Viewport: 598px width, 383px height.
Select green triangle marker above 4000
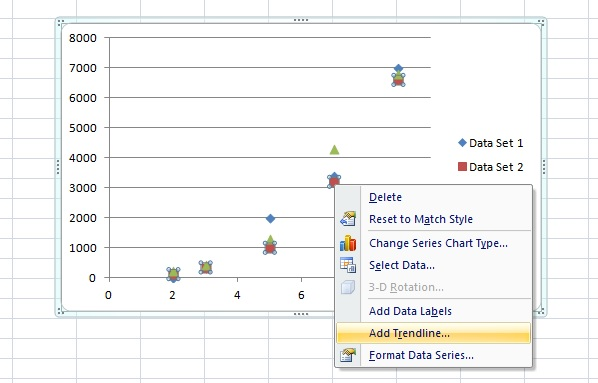[334, 150]
